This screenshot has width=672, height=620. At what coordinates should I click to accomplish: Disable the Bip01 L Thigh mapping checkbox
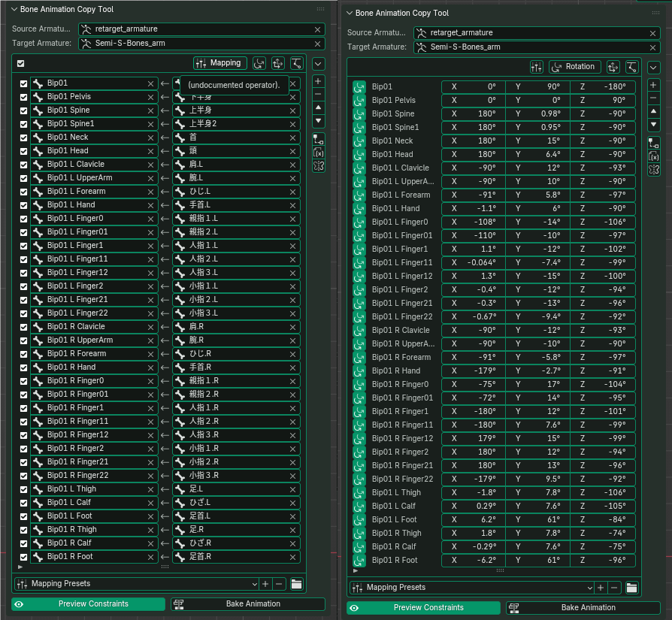pyautogui.click(x=23, y=489)
